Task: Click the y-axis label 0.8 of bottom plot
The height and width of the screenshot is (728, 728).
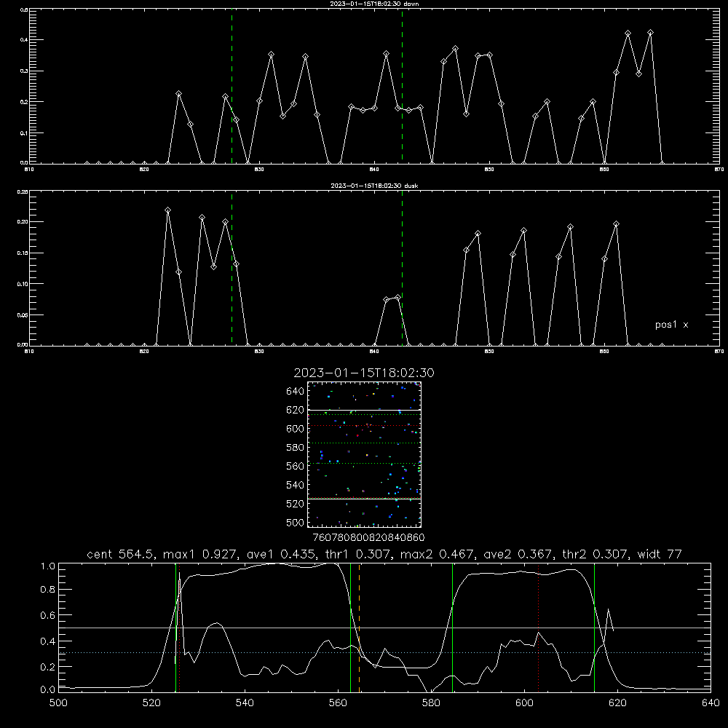Action: (x=48, y=589)
